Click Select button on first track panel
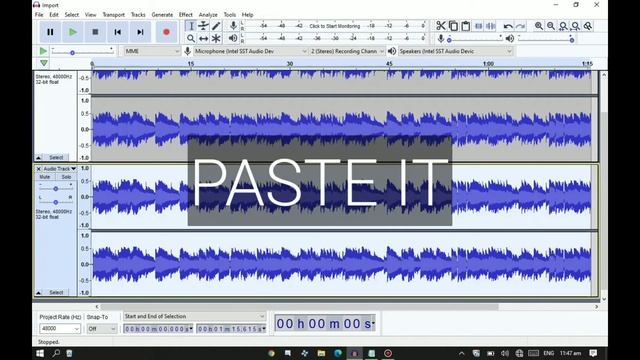 tap(56, 157)
